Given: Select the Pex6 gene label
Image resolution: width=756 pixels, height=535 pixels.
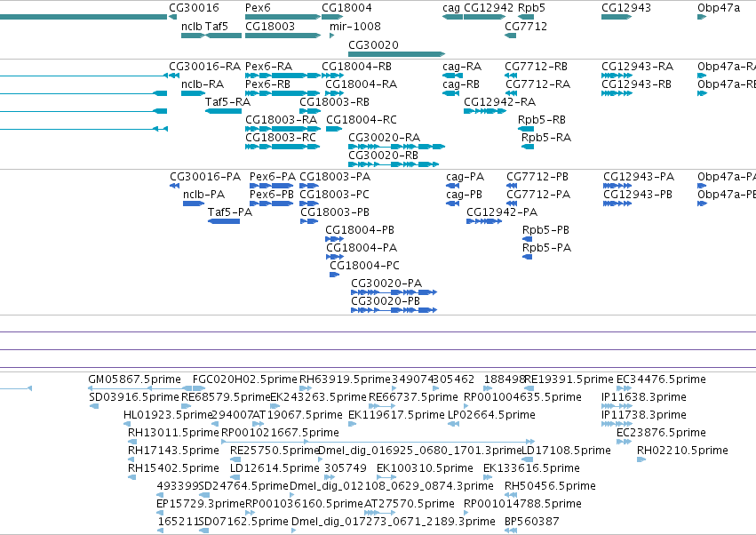Looking at the screenshot, I should (x=258, y=8).
